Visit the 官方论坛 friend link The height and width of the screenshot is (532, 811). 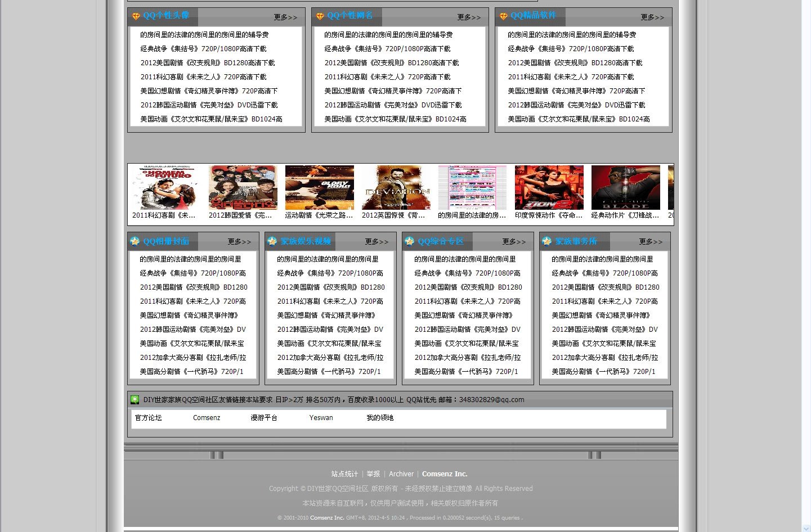pos(149,418)
